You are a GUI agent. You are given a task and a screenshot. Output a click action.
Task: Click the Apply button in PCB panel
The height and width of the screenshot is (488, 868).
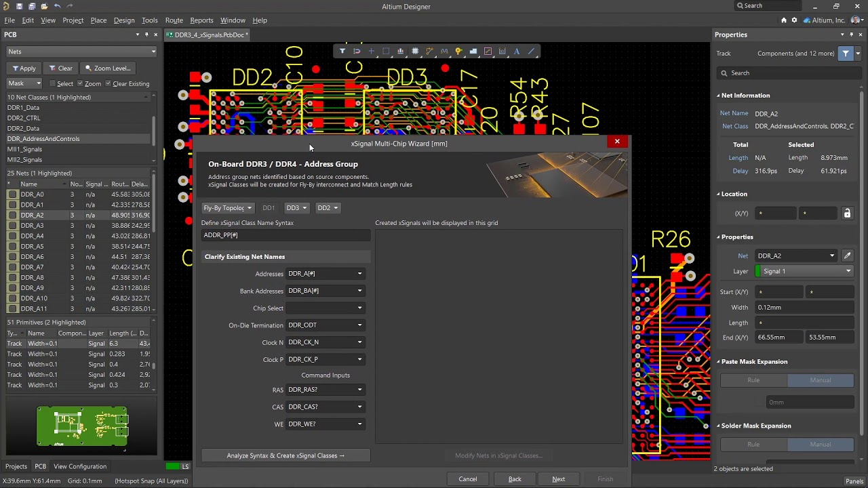tap(23, 68)
